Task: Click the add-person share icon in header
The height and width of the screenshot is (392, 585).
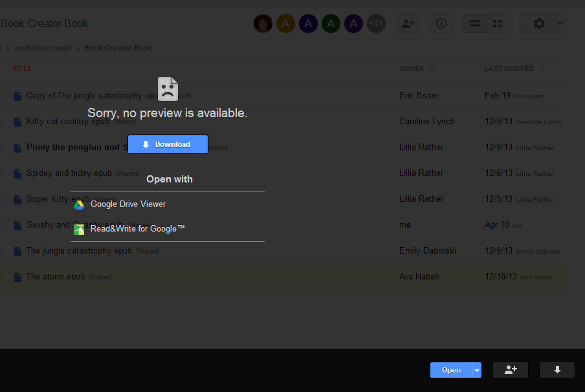Action: pyautogui.click(x=408, y=24)
